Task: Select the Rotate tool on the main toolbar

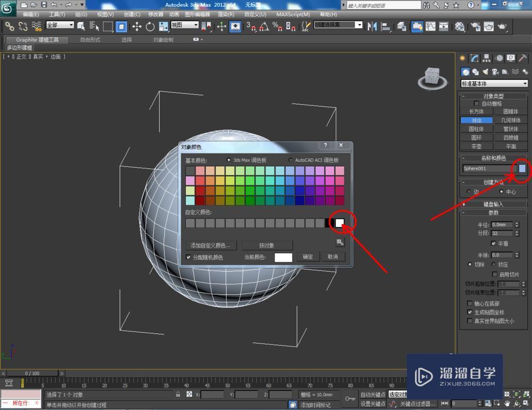Action: [x=151, y=27]
